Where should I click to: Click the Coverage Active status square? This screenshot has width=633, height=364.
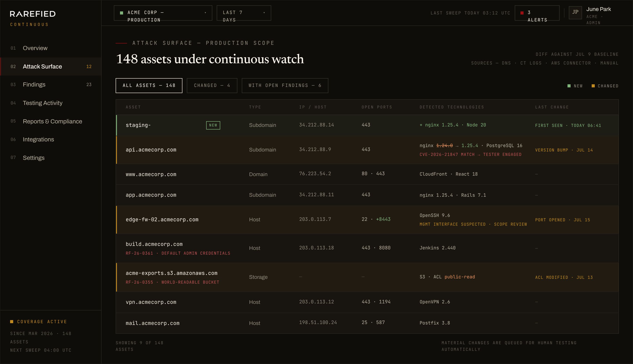[11, 321]
